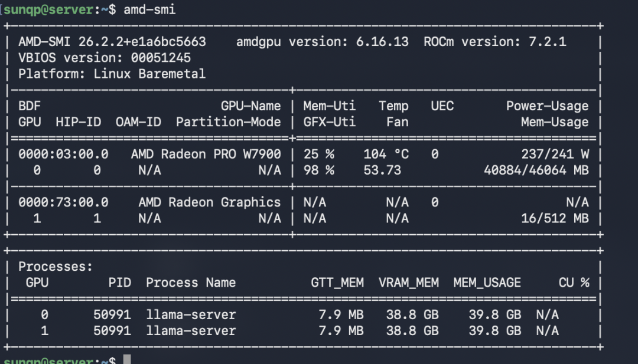638x364 pixels.
Task: Click the 237/241 W power reading
Action: pos(555,155)
